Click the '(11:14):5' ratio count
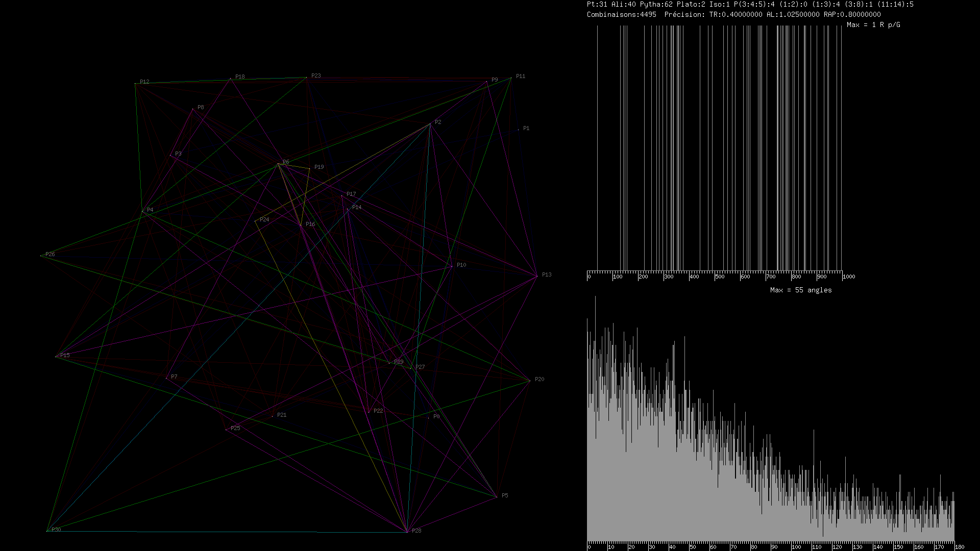This screenshot has width=980, height=551. tap(895, 4)
